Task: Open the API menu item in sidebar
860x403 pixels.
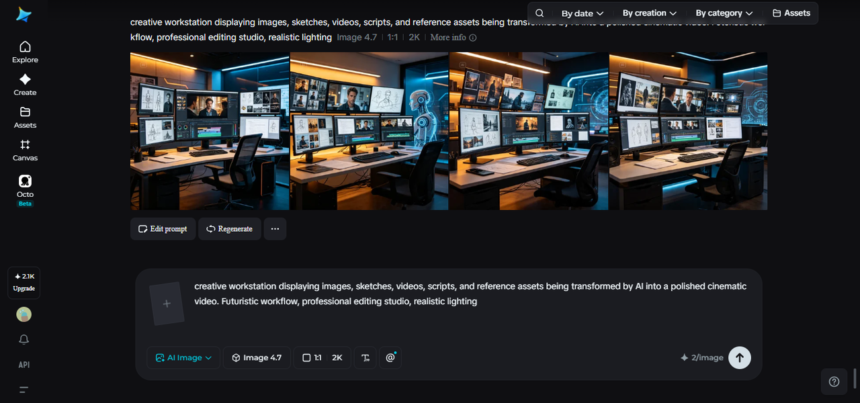Action: pyautogui.click(x=24, y=365)
